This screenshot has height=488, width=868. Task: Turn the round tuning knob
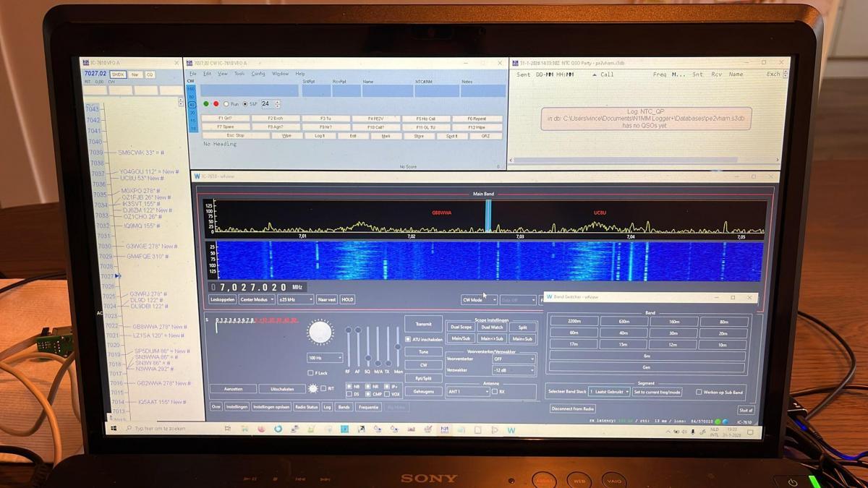point(320,333)
